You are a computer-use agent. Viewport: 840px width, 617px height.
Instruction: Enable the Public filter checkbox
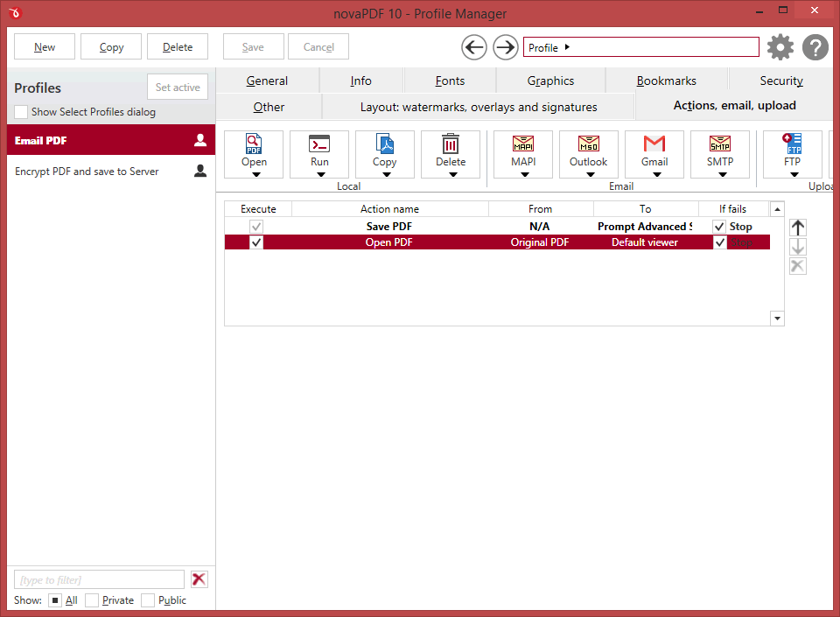(x=148, y=600)
